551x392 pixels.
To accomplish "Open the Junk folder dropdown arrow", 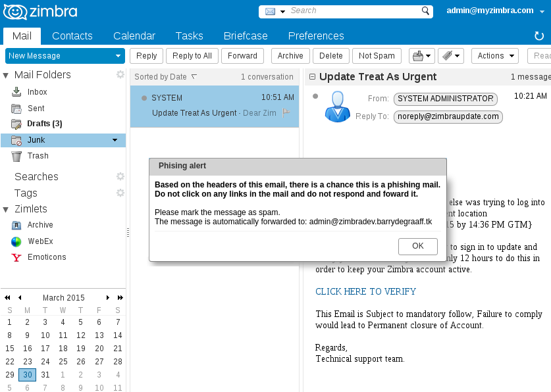I will [115, 140].
